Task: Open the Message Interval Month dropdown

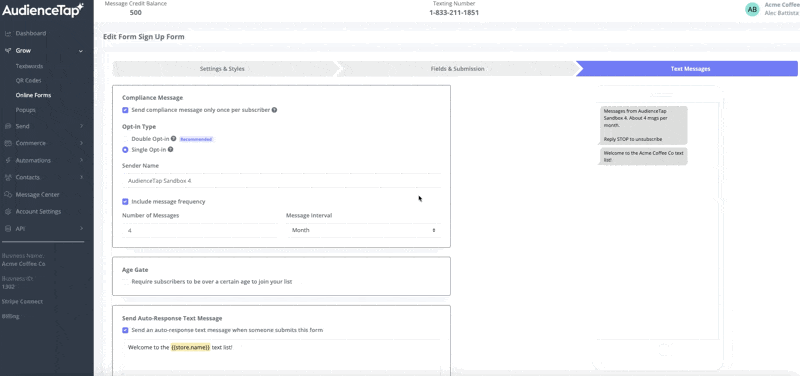Action: (x=363, y=230)
